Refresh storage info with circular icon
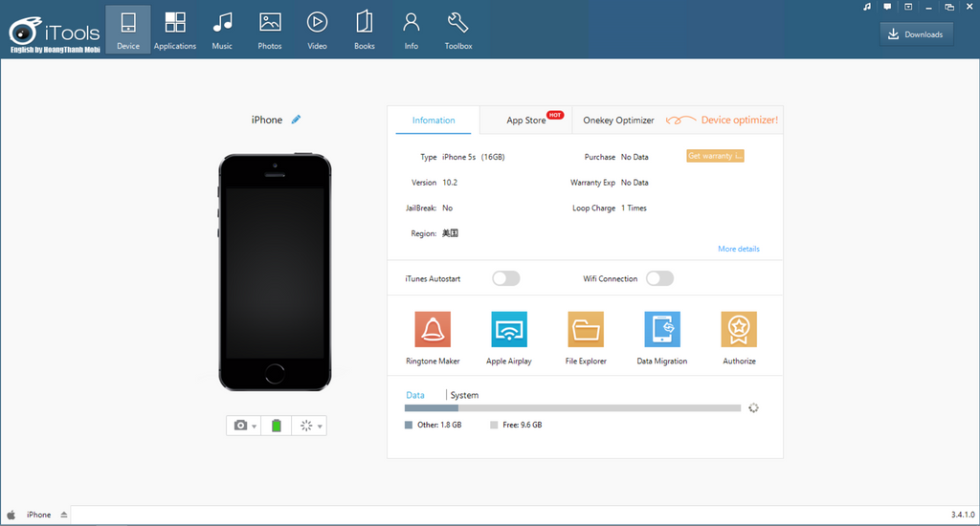This screenshot has height=526, width=980. pyautogui.click(x=754, y=408)
